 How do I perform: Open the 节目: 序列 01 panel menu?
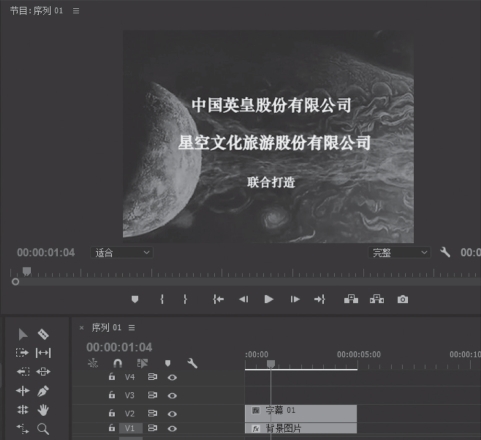(x=76, y=11)
